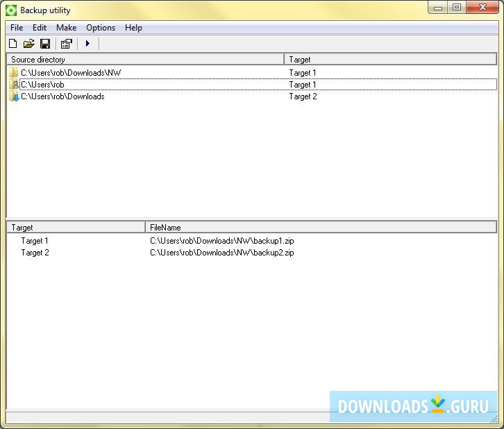Open the File menu
This screenshot has height=429, width=504.
tap(17, 28)
